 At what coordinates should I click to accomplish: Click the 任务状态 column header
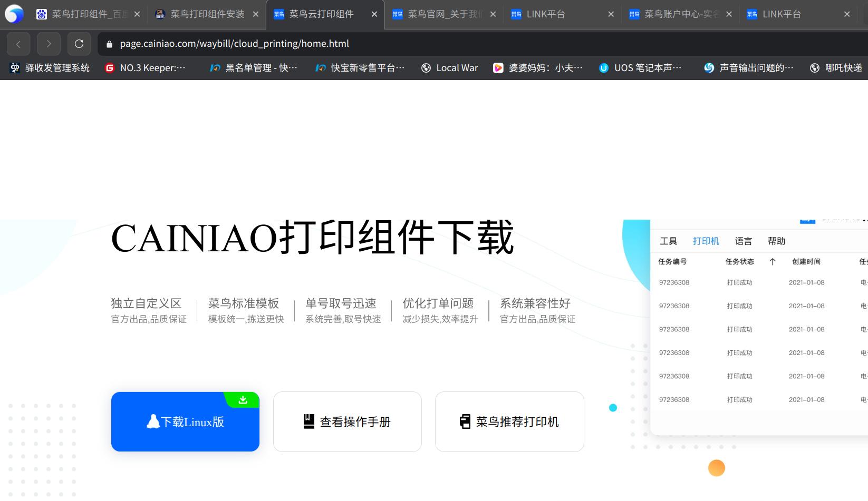[x=740, y=262]
